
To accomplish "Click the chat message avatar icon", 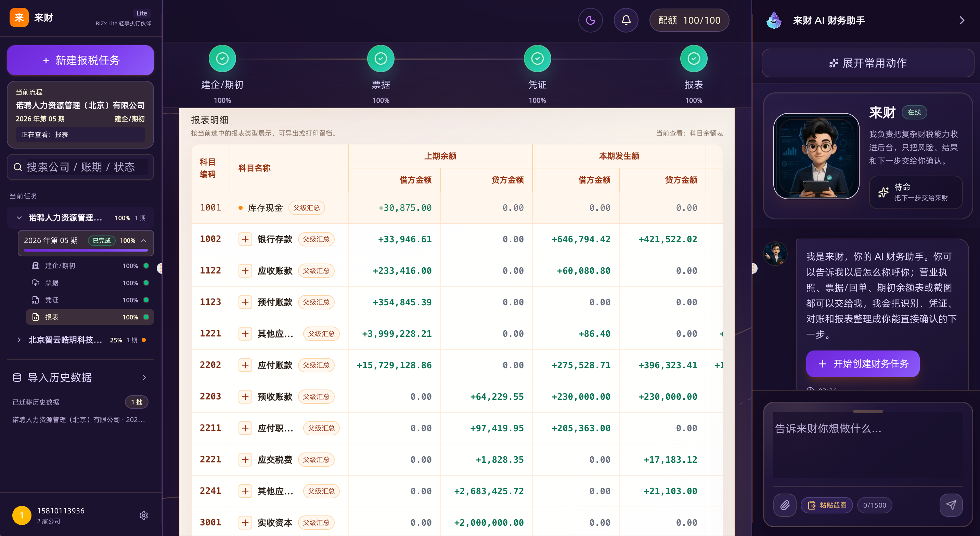I will click(775, 253).
